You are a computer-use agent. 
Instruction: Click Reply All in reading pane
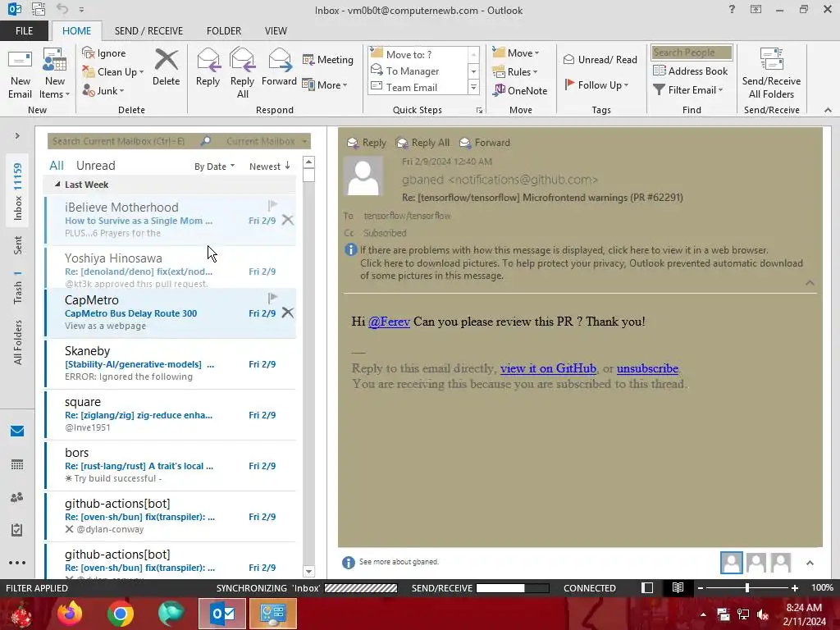(422, 143)
